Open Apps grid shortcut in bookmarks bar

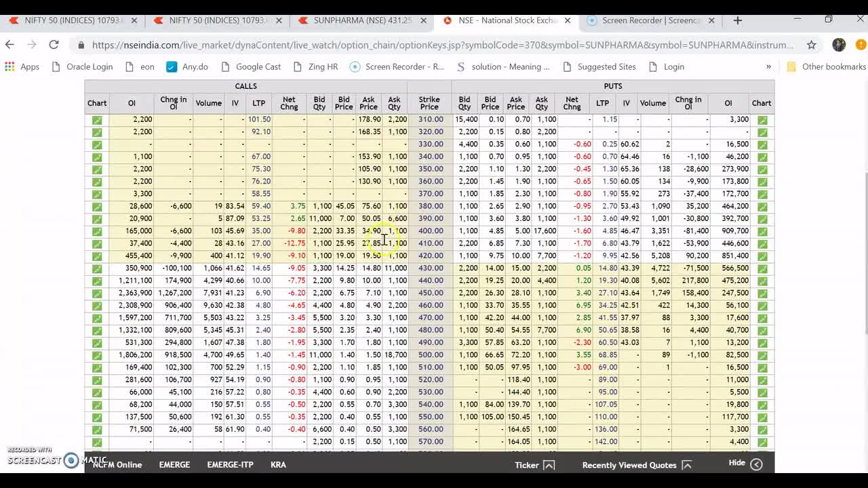pos(22,66)
